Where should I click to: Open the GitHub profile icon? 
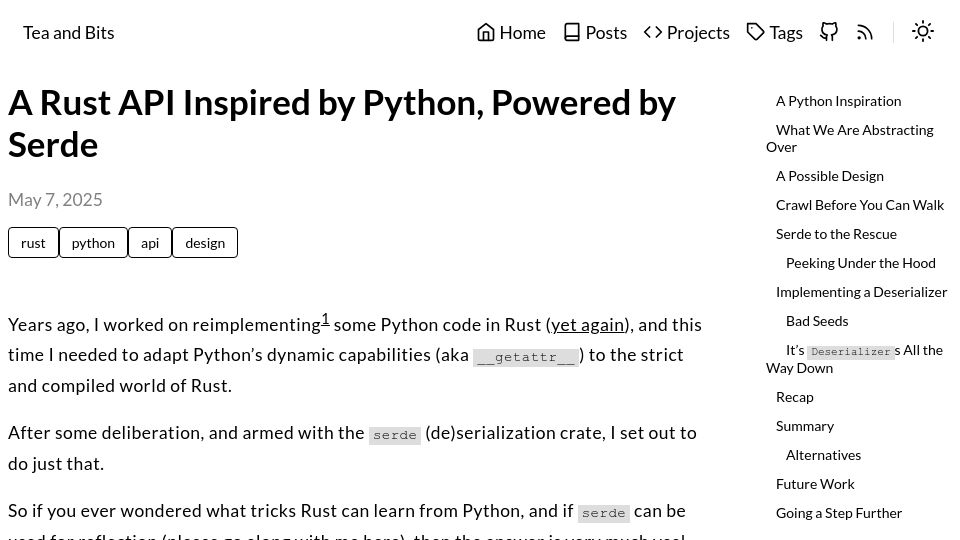[829, 32]
